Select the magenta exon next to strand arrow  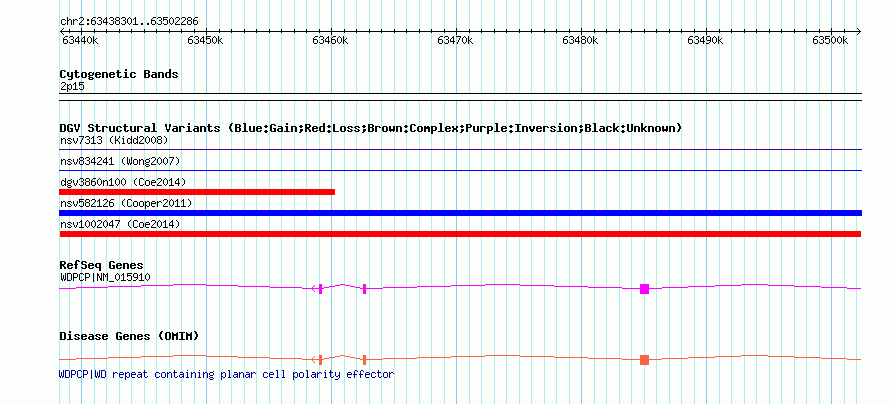coord(321,289)
